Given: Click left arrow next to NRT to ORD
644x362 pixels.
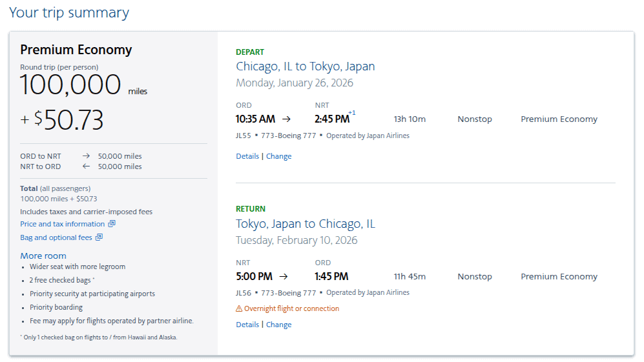Looking at the screenshot, I should [x=86, y=166].
